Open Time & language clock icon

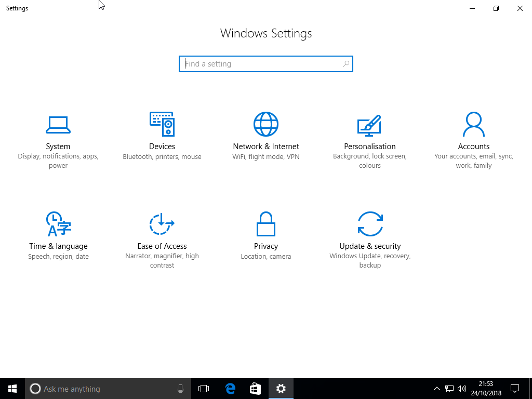click(x=58, y=224)
